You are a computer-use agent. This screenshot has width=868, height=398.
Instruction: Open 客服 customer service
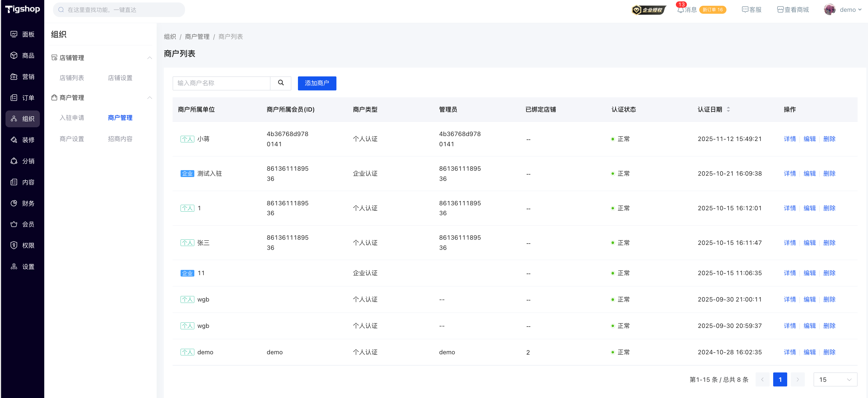point(752,10)
